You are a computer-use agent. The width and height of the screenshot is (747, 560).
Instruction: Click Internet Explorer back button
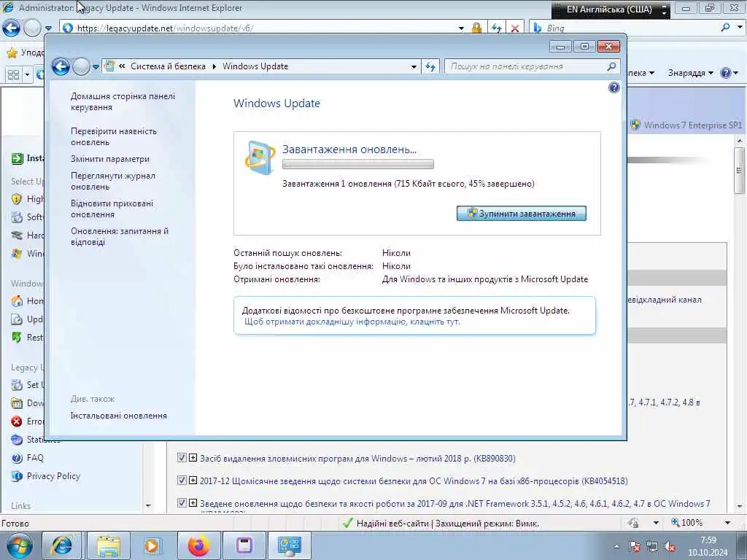(x=11, y=28)
